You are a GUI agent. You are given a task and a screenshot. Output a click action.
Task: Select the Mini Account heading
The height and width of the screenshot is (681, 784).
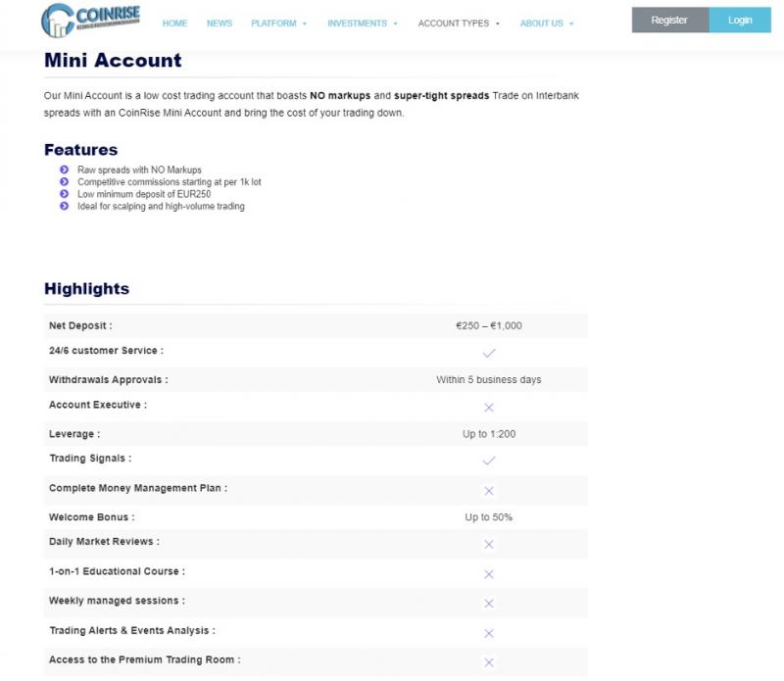(x=113, y=61)
